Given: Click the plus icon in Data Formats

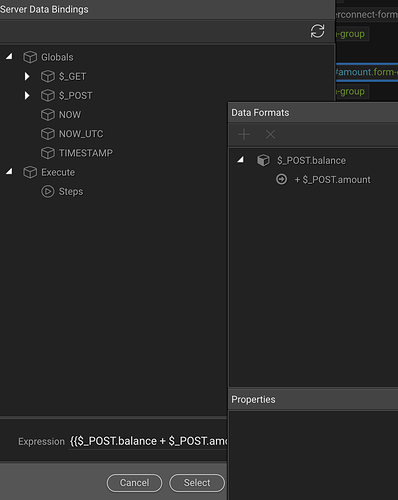Looking at the screenshot, I should click(244, 134).
